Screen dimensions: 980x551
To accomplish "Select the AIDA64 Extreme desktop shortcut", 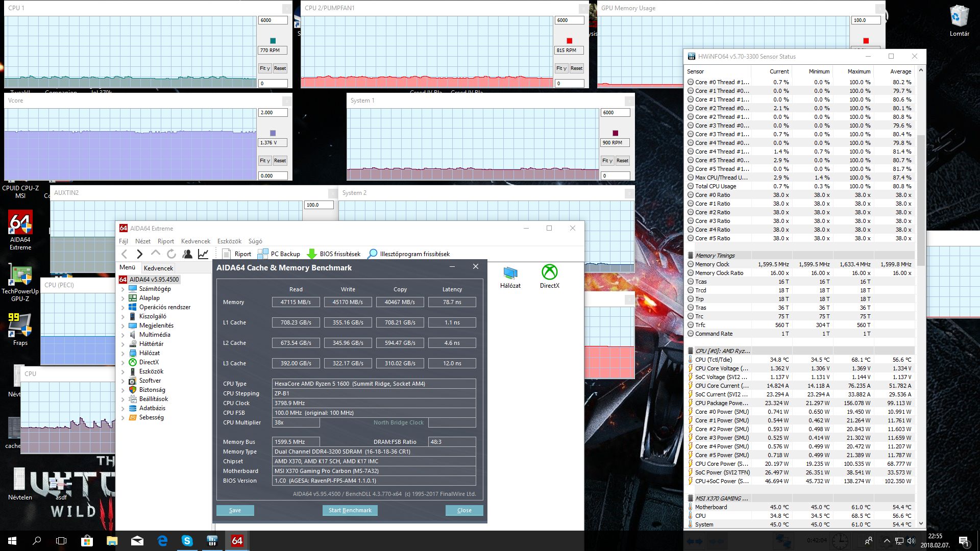I will click(20, 230).
